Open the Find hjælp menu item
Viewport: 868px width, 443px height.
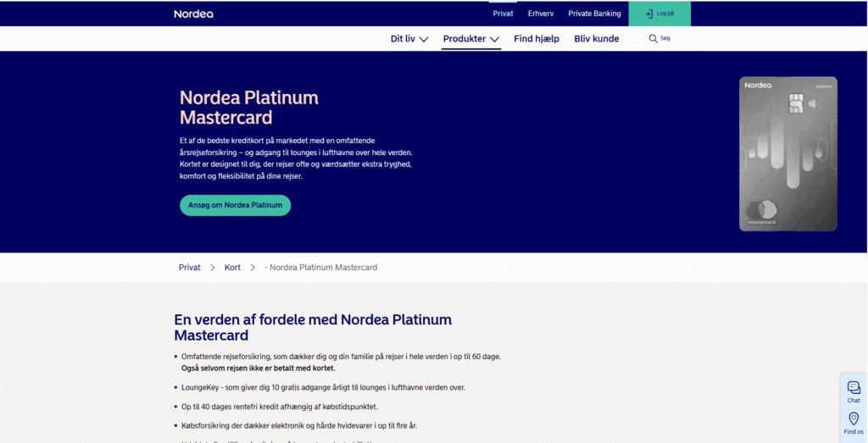tap(536, 39)
